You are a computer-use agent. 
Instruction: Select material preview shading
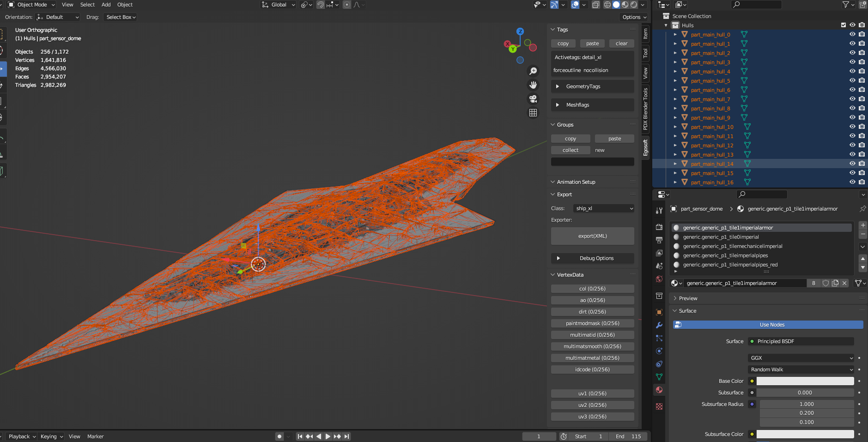tap(625, 5)
